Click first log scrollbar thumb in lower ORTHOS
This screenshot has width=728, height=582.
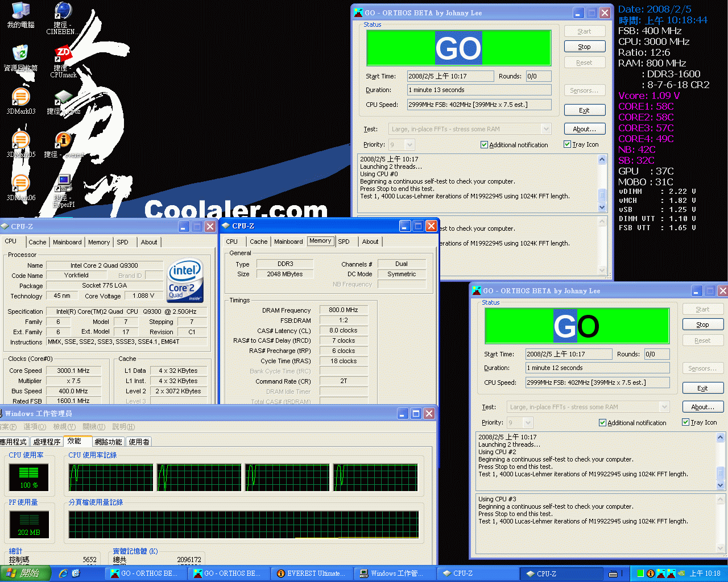tap(721, 473)
